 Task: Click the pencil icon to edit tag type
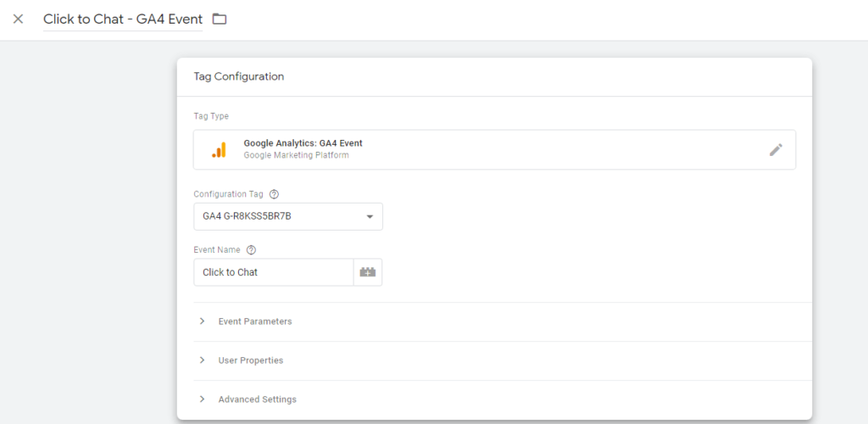[x=776, y=150]
